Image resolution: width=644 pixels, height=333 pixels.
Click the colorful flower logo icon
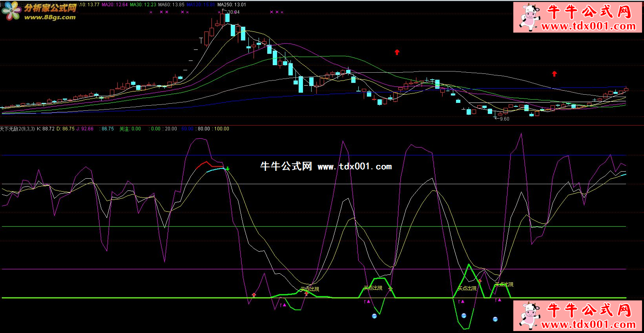11,11
